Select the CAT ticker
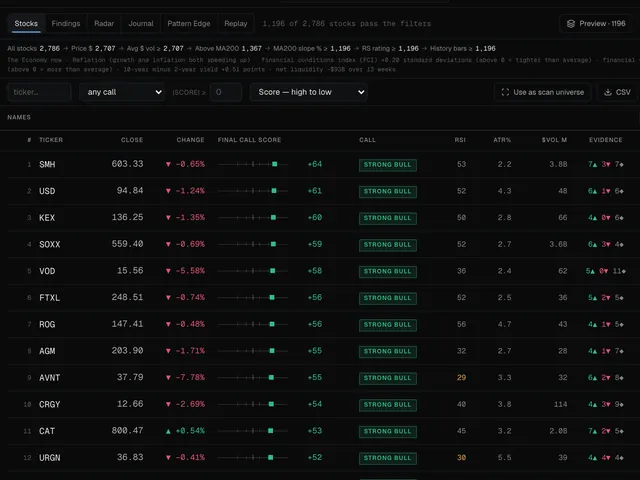 [x=47, y=431]
